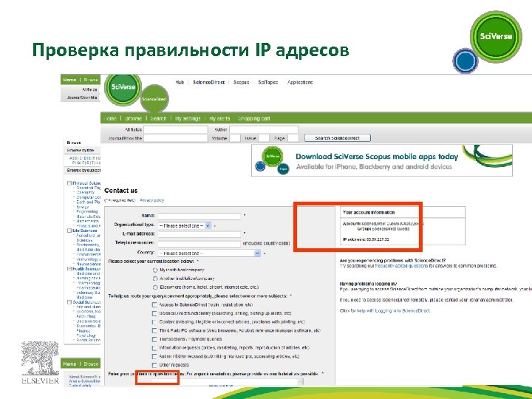Click the Download SciVerse Scopus mobile apps banner
The width and height of the screenshot is (532, 399).
click(382, 160)
